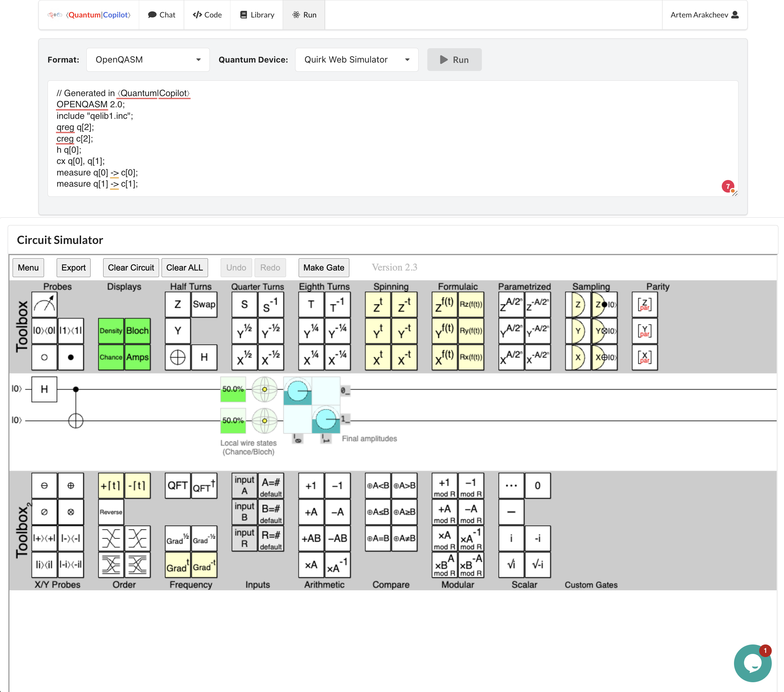Image resolution: width=784 pixels, height=692 pixels.
Task: Select the S gate in Quarter Turns
Action: point(244,304)
